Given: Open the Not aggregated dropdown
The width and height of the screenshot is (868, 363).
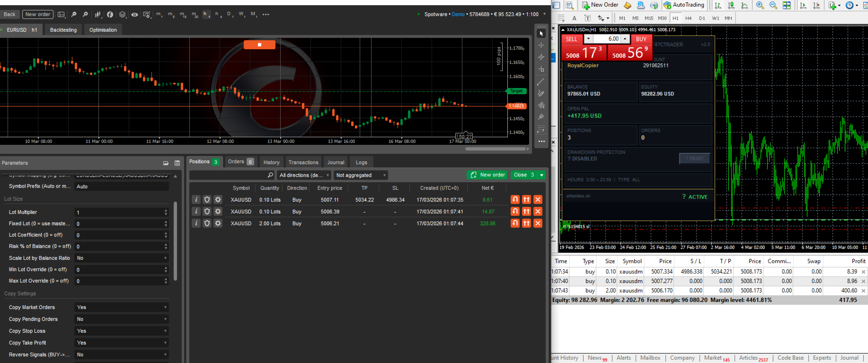Looking at the screenshot, I should pos(361,175).
